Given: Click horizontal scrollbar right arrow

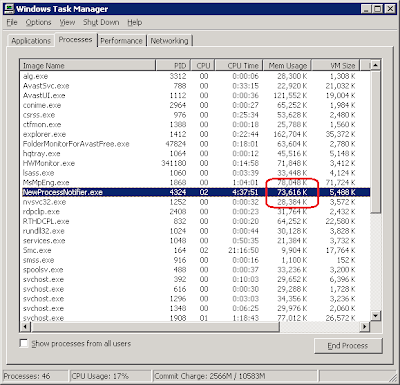Looking at the screenshot, I should (365, 326).
